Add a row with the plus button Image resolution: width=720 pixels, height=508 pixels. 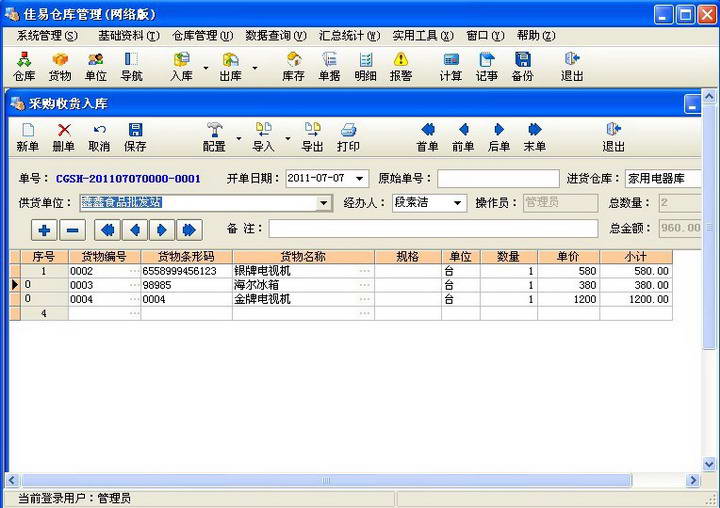pyautogui.click(x=45, y=230)
